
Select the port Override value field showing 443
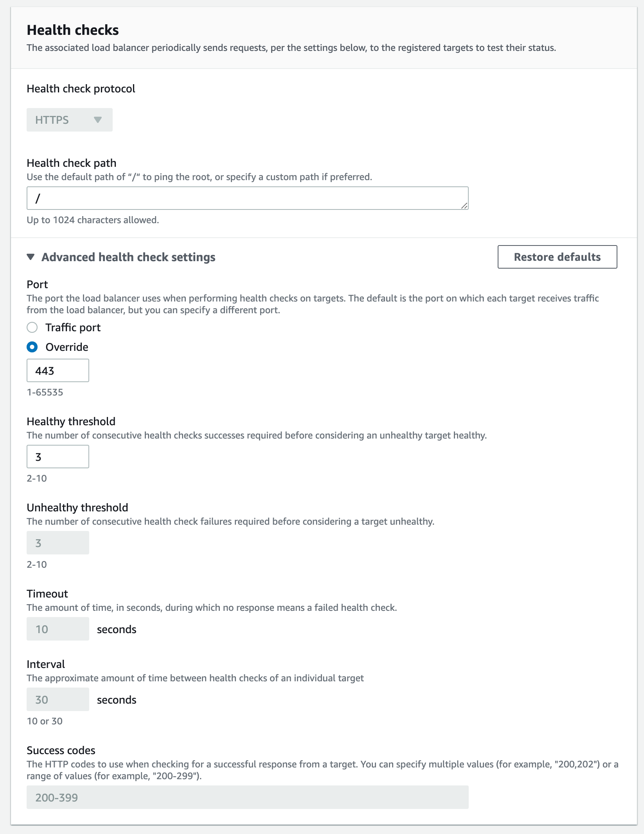(x=58, y=370)
